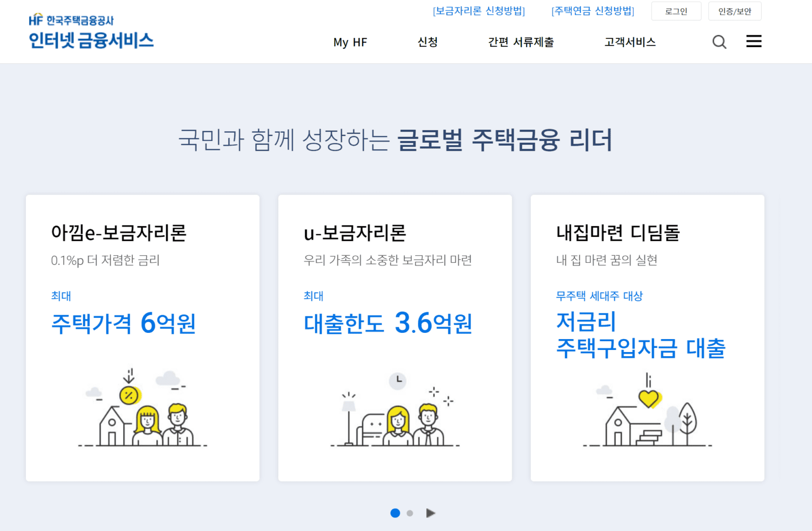Click 0.1%p 더 저렴한 금리 subtitle
812x531 pixels.
[x=105, y=260]
